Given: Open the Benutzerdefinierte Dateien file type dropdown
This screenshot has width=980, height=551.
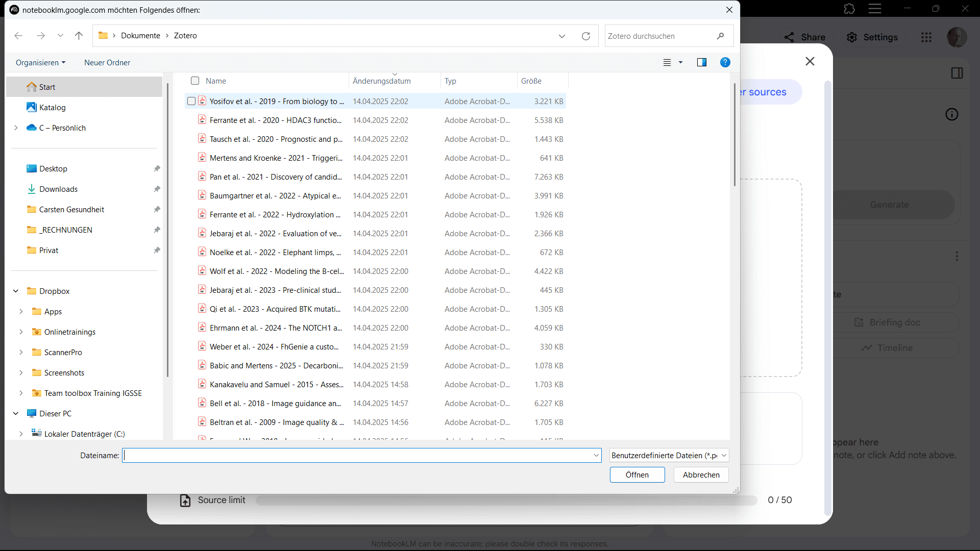Looking at the screenshot, I should point(669,456).
